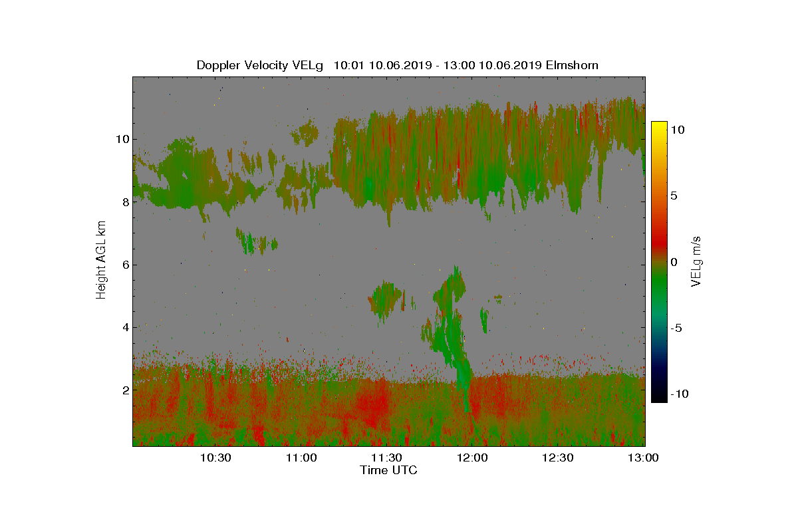Click the '12:00' time tick label
798x532 pixels.
coord(473,458)
